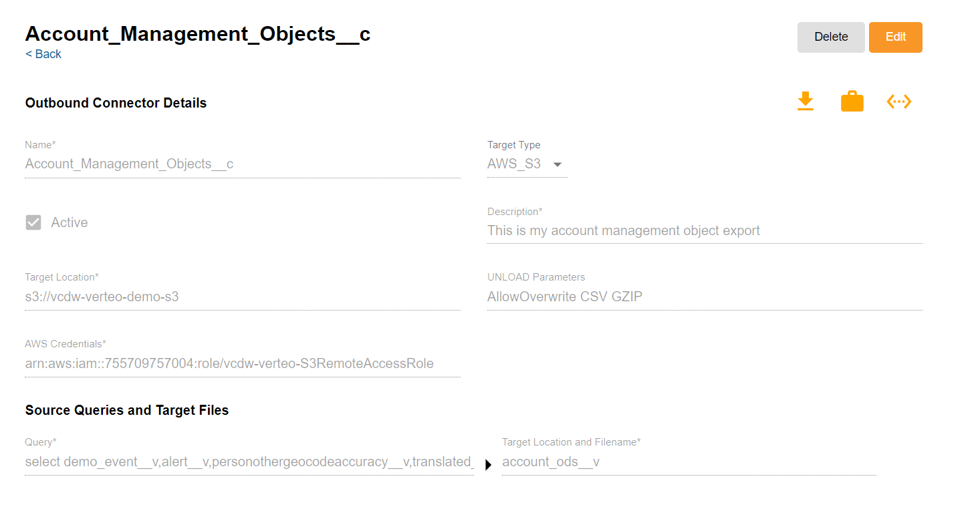Screen dimensions: 980x517
Task: Click the download arrow icon
Action: 806,102
